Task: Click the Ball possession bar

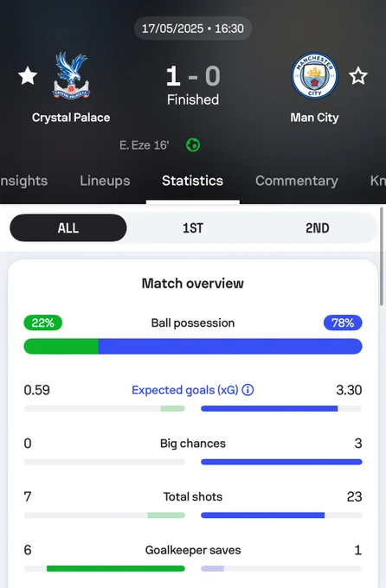Action: pos(193,346)
